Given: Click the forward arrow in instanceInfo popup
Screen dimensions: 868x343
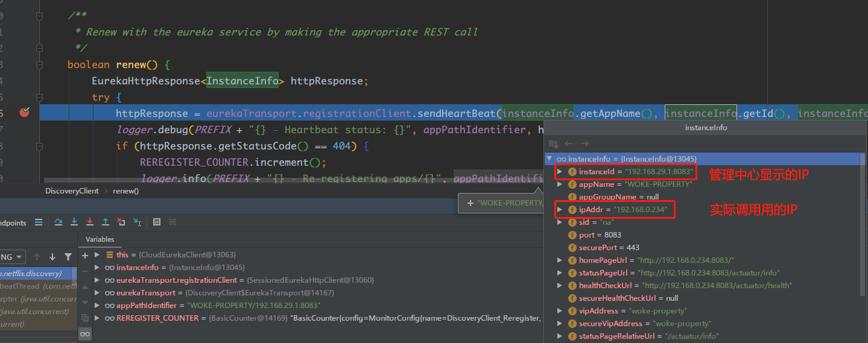Looking at the screenshot, I should pyautogui.click(x=584, y=143).
